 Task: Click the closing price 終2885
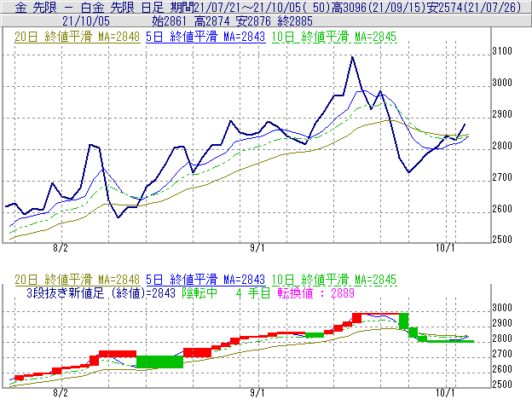295,21
